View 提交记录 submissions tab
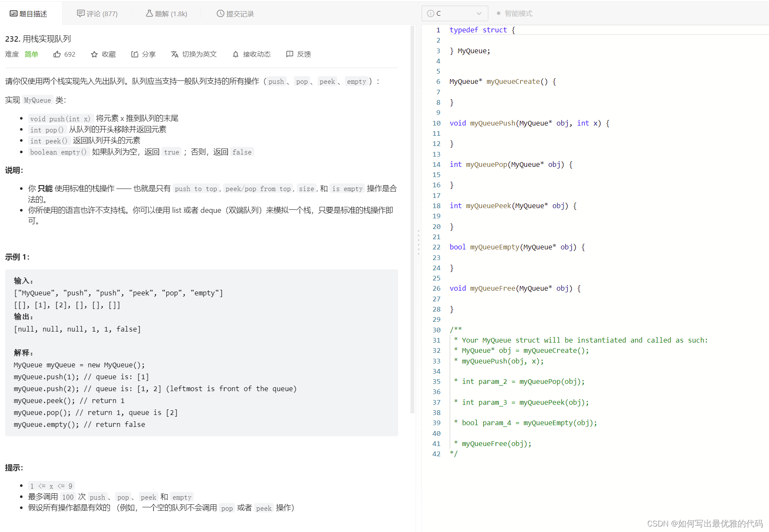 [235, 14]
